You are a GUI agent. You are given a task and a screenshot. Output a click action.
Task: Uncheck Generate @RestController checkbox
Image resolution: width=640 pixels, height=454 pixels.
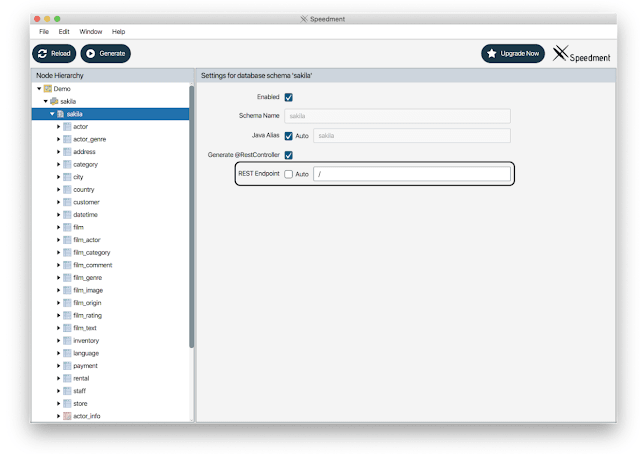(x=289, y=155)
